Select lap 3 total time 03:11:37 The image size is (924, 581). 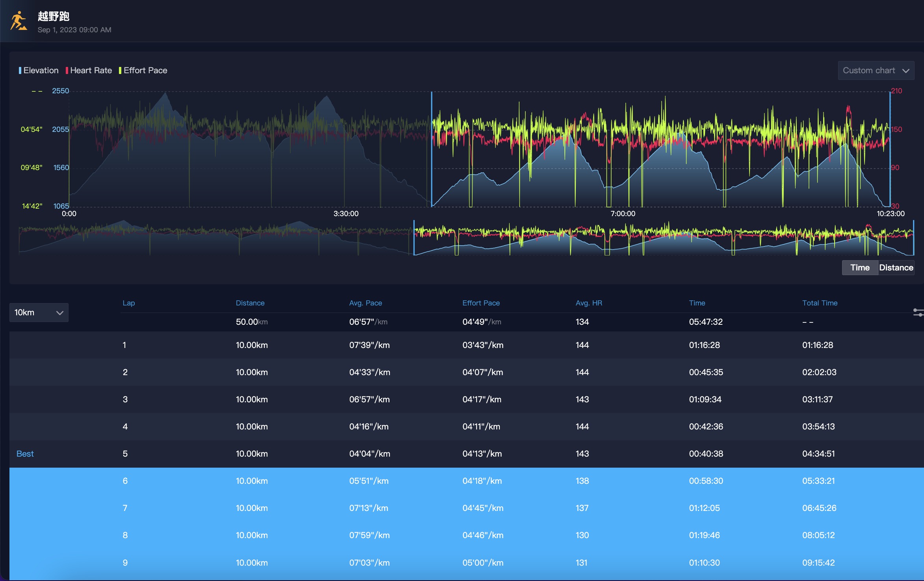[818, 400]
